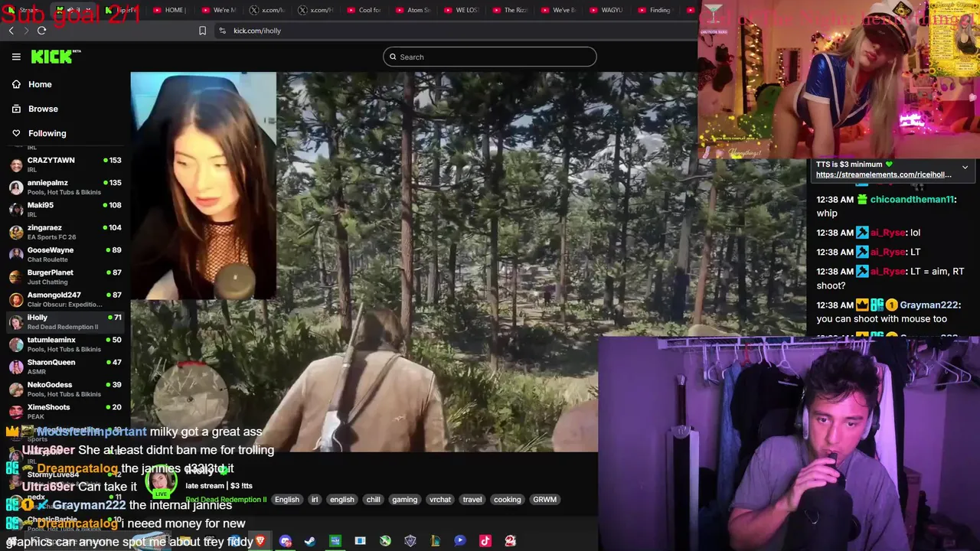The height and width of the screenshot is (551, 980).
Task: Click the gaming stream tag
Action: click(404, 500)
